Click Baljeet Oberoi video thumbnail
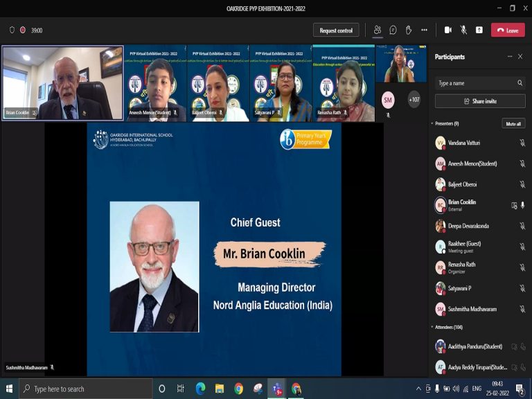 (218, 83)
